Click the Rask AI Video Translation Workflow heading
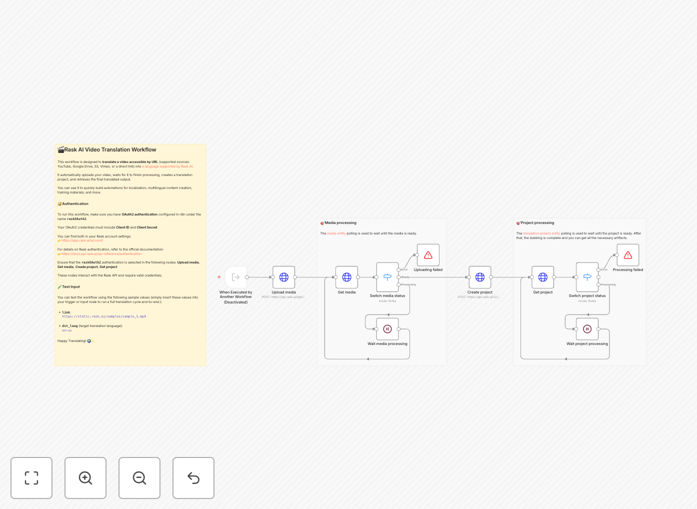The height and width of the screenshot is (509, 697). click(107, 150)
